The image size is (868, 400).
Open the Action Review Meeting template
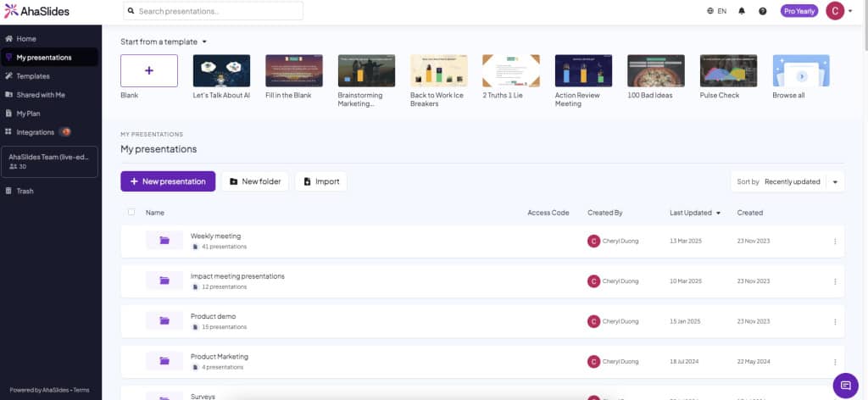click(x=583, y=71)
